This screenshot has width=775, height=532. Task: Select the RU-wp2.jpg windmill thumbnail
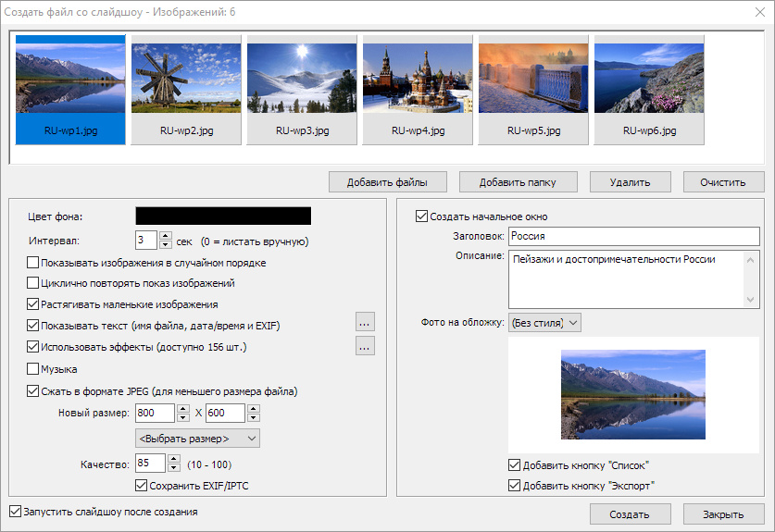pos(186,90)
